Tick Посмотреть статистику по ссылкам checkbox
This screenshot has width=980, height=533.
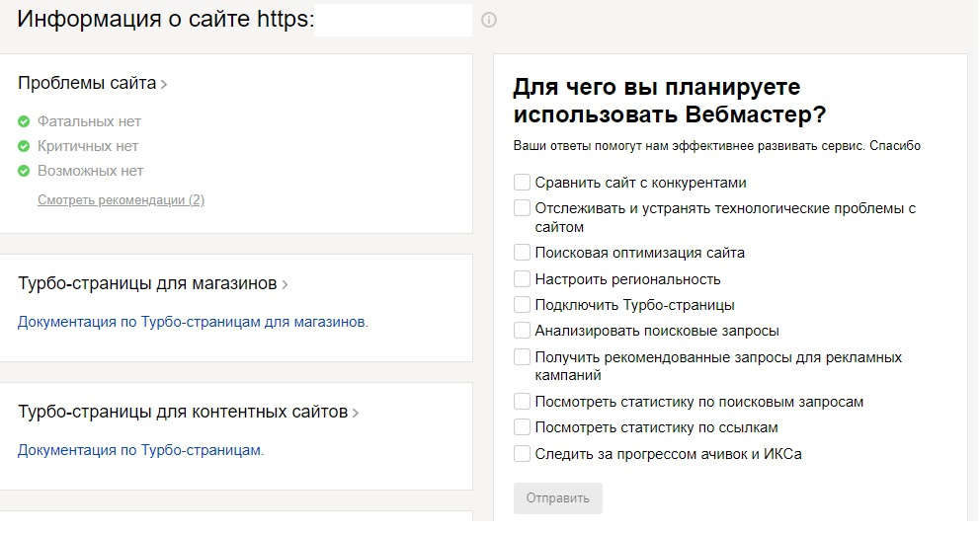[522, 427]
